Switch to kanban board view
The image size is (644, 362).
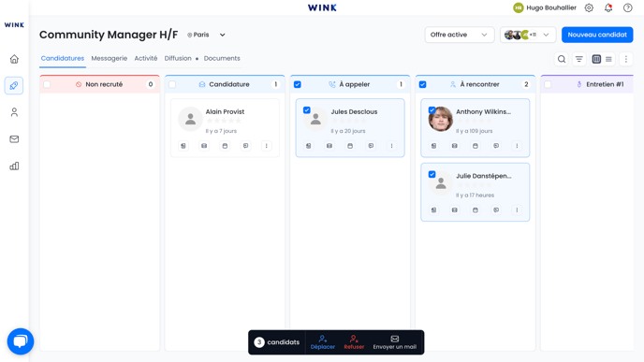[596, 59]
